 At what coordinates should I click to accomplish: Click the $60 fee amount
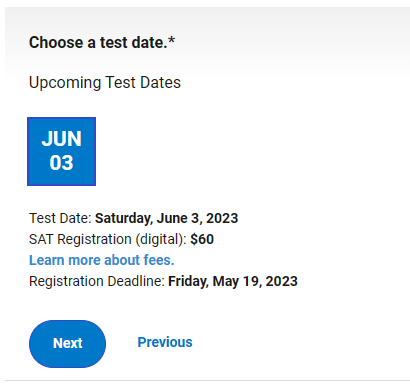coord(202,239)
